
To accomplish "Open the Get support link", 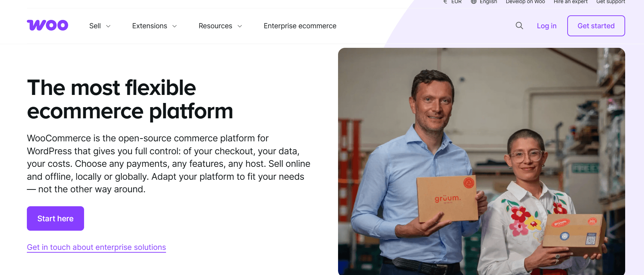I will coord(611,2).
